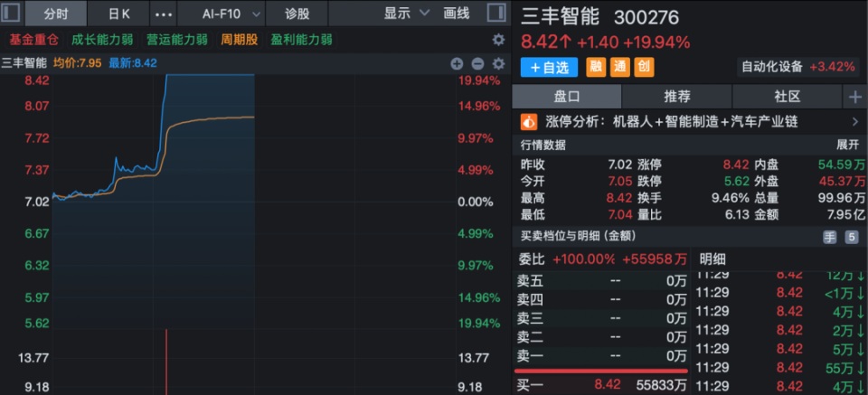Click 量比 6.13 value
Image resolution: width=868 pixels, height=395 pixels.
coord(737,214)
